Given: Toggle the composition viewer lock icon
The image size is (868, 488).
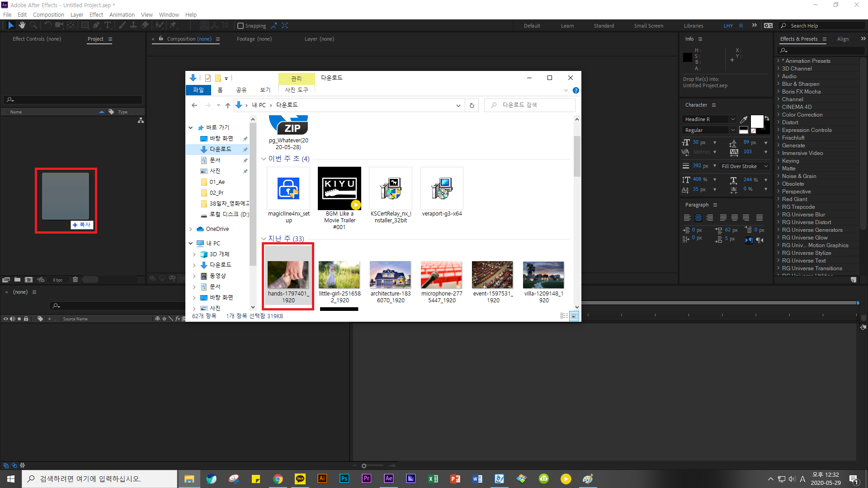Looking at the screenshot, I should (161, 39).
